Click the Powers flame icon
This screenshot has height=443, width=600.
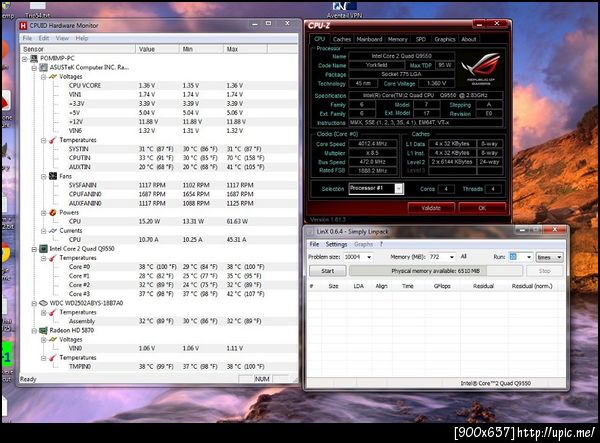[53, 213]
